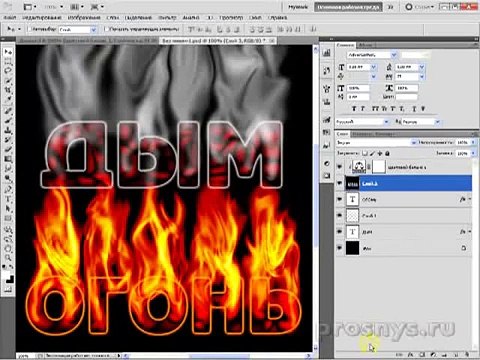
Task: Apply Faux Bold in Character panel
Action: tap(354, 109)
